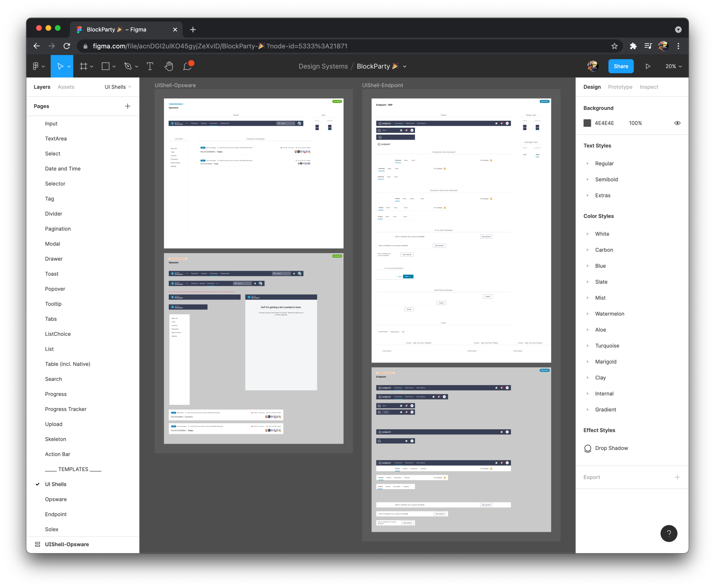Add a new page with plus icon
This screenshot has height=588, width=715.
tap(128, 106)
